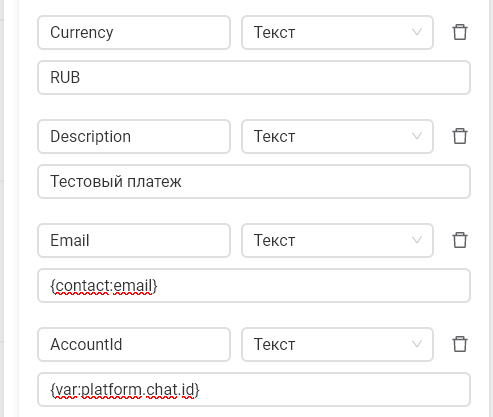Click the chevron arrow in Currency's type selector
This screenshot has height=417, width=493.
[x=417, y=32]
